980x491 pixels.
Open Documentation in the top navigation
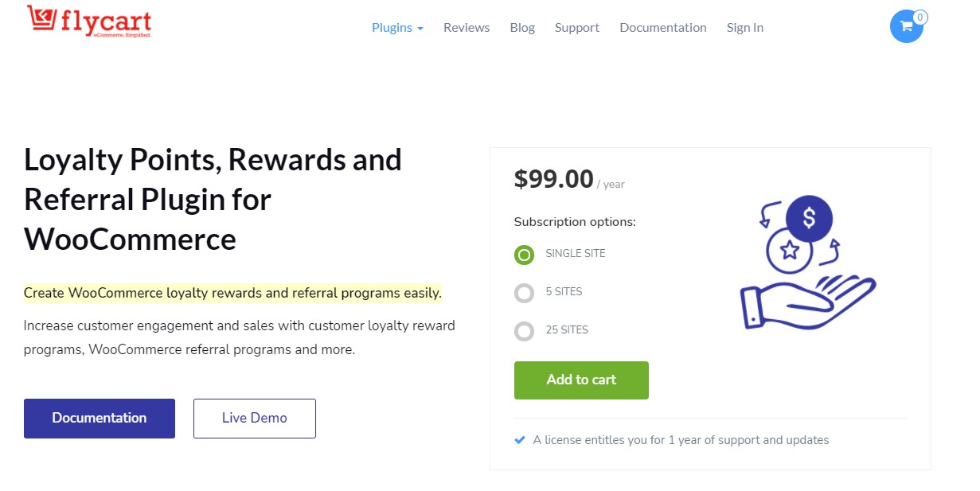[663, 27]
